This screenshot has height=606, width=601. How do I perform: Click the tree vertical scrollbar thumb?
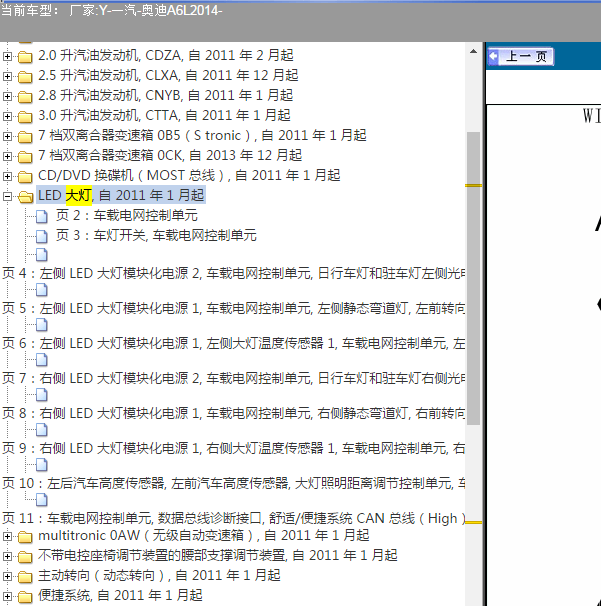[473, 279]
